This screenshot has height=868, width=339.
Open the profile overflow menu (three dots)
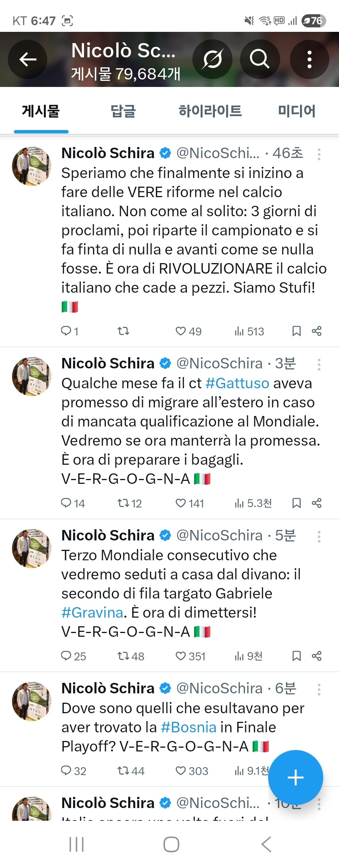(x=309, y=59)
